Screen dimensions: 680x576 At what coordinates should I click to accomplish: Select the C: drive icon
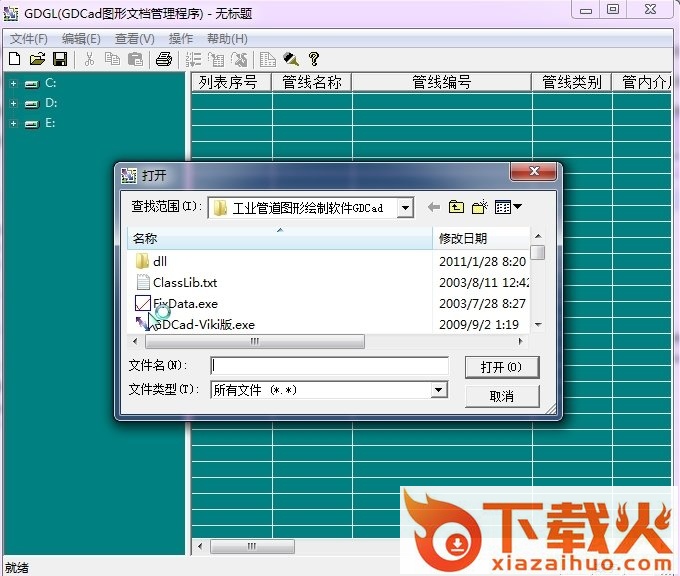pyautogui.click(x=32, y=84)
